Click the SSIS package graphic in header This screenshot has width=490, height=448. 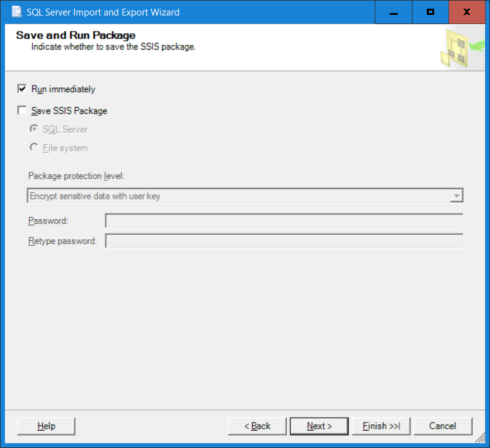(462, 48)
